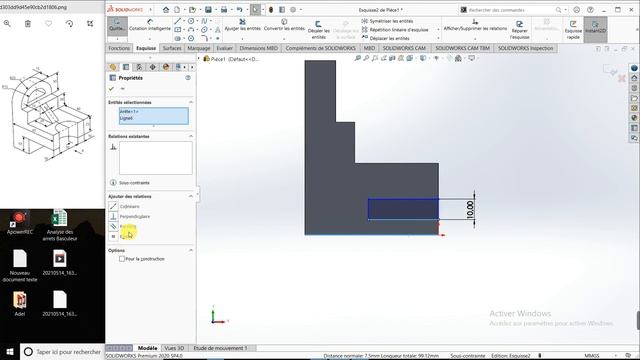Collapse Entités sélectionnées section

pos(191,102)
